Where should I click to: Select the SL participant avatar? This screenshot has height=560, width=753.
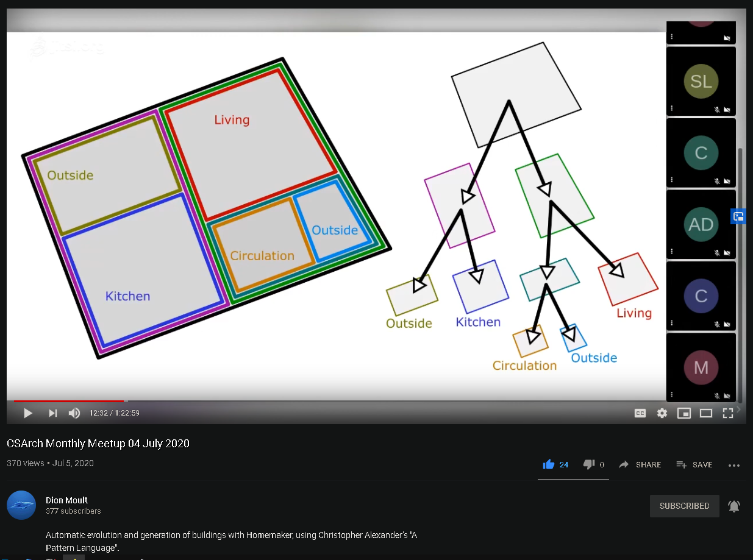point(701,81)
